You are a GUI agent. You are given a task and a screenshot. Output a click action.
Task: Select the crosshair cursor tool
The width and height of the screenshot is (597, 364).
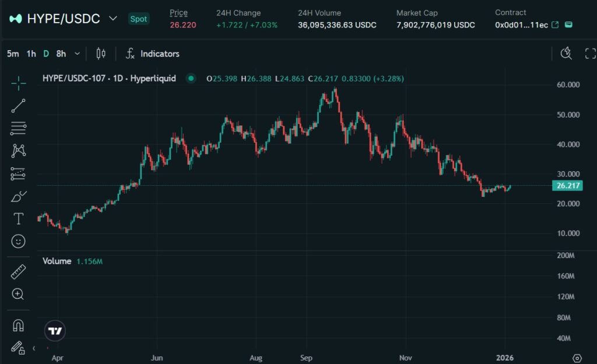point(19,83)
